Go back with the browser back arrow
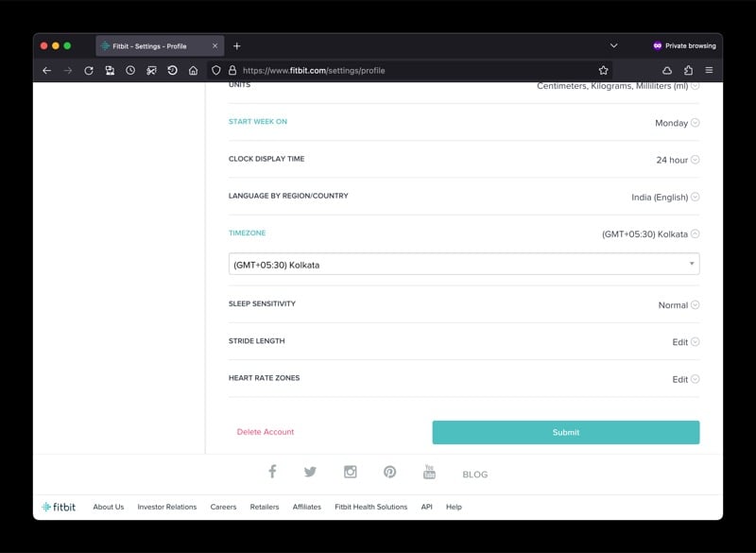The height and width of the screenshot is (553, 756). [46, 70]
